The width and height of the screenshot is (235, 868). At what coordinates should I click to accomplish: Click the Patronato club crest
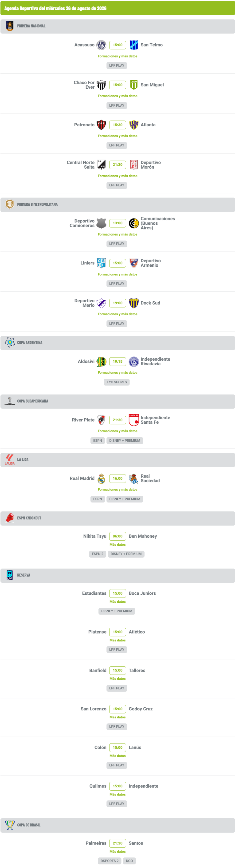tap(101, 125)
